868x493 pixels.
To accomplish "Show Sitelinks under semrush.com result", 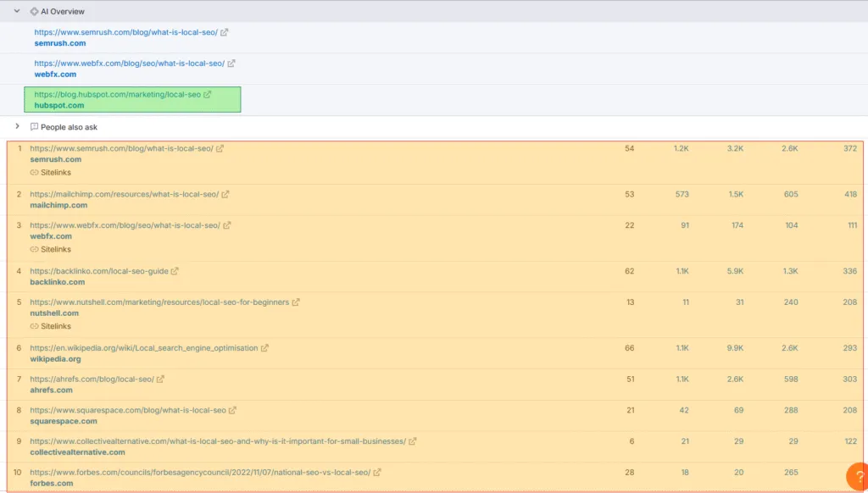I will tap(50, 173).
